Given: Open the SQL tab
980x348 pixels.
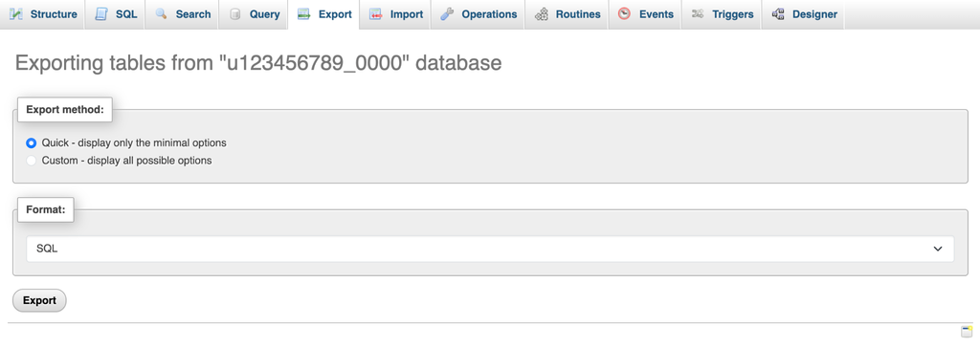Looking at the screenshot, I should coord(115,14).
